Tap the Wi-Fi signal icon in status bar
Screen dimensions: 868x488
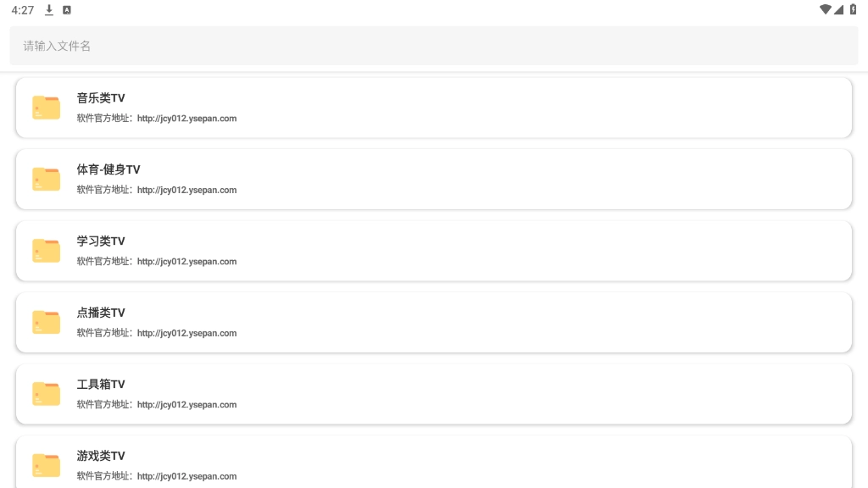tap(825, 10)
